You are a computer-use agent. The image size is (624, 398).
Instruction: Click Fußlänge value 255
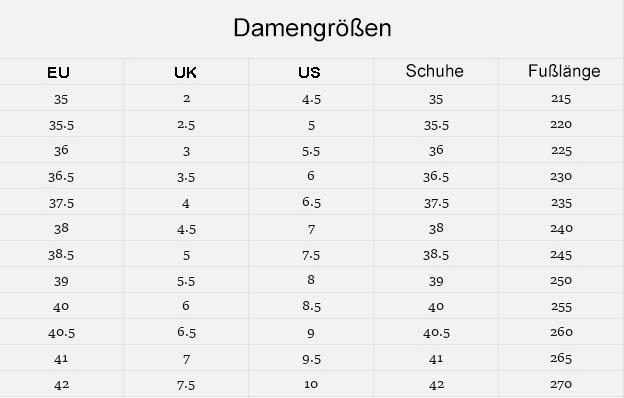562,307
